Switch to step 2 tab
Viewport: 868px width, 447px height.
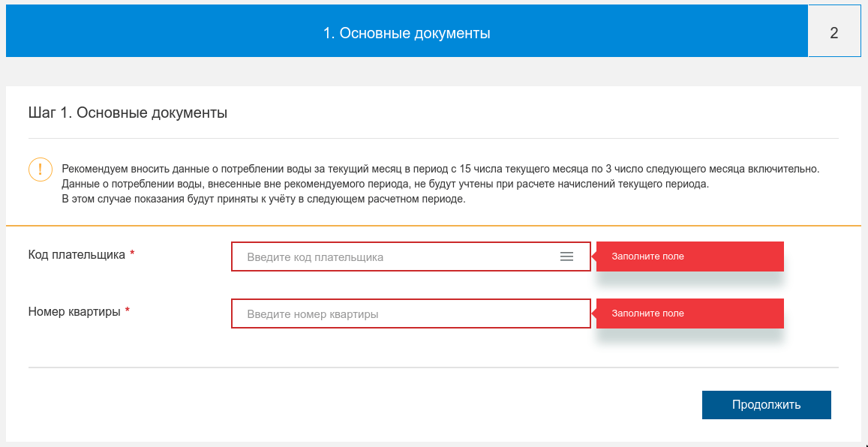coord(833,33)
